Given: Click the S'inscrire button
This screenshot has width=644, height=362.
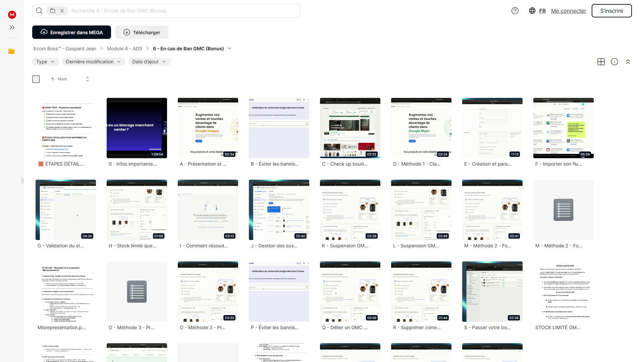Looking at the screenshot, I should (611, 11).
